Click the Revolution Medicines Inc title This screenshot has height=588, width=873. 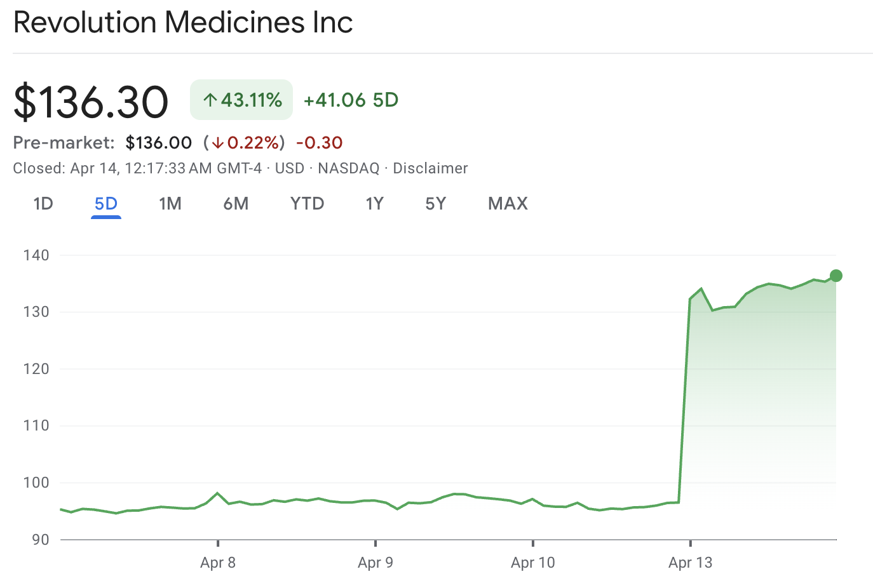pos(183,22)
